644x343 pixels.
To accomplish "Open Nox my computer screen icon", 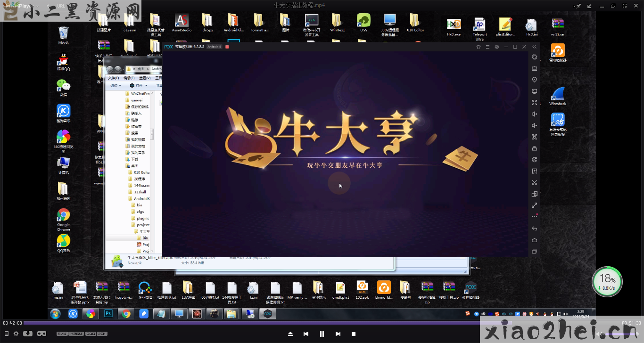I will pyautogui.click(x=534, y=91).
